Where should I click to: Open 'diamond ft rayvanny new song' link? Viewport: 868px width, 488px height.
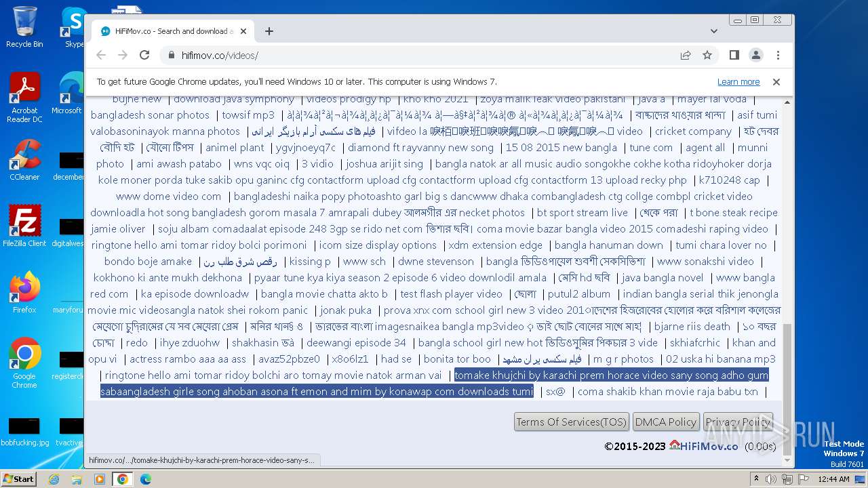click(x=420, y=147)
